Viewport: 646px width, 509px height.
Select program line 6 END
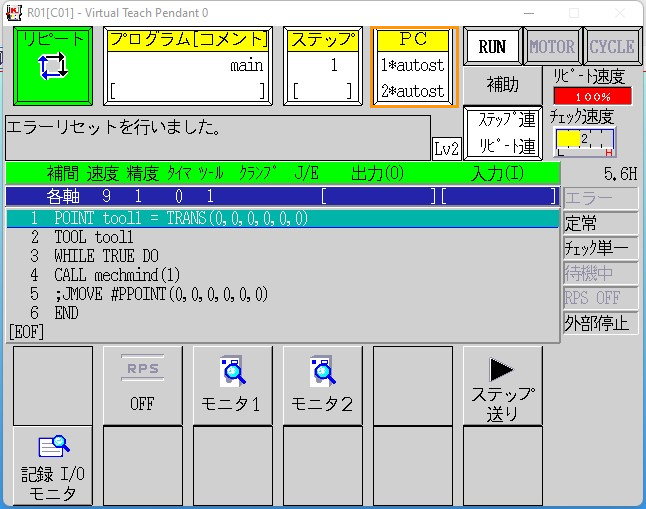click(x=283, y=313)
